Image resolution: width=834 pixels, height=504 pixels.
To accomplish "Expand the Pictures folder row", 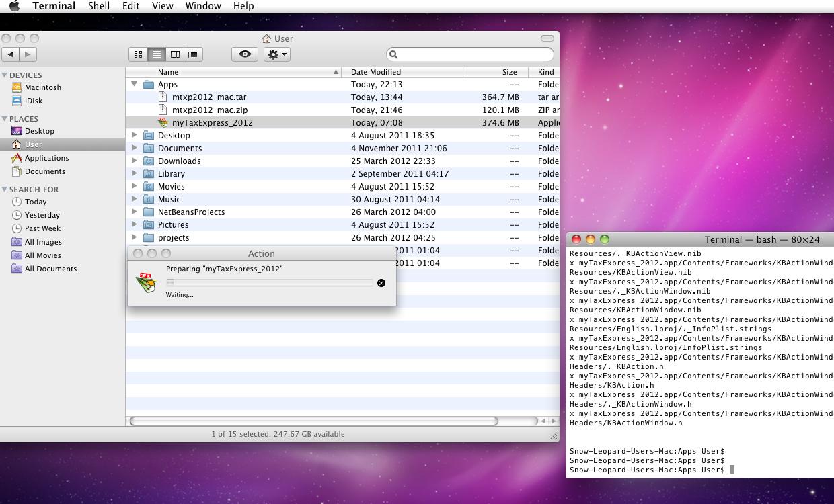I will click(x=134, y=224).
